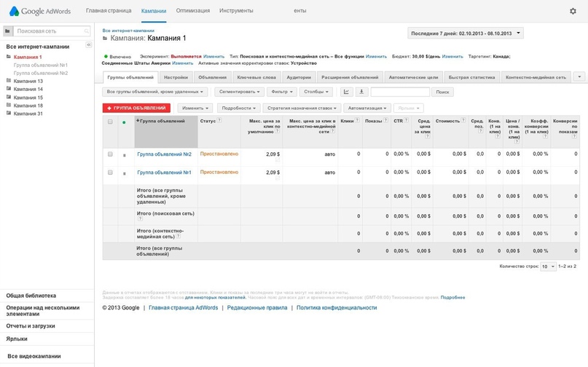Click the table search input field
Screen dimensions: 588x367
[400, 92]
